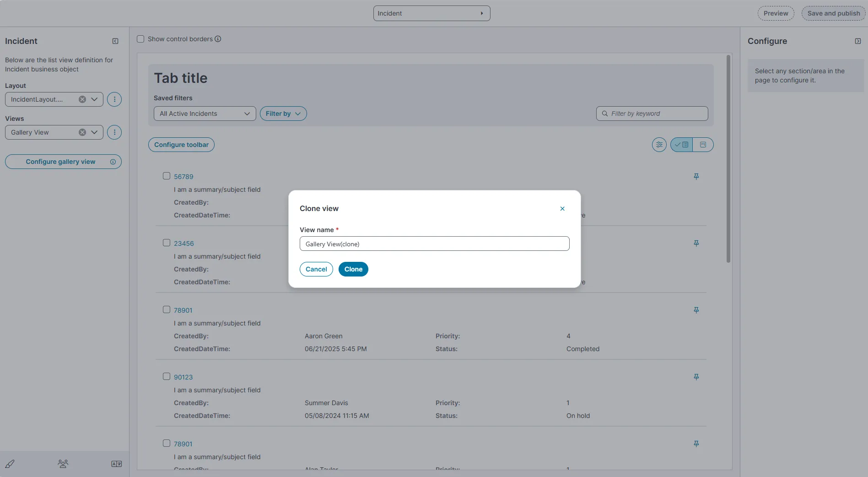
Task: Click the vertical scrollbar of the list
Action: tap(728, 159)
